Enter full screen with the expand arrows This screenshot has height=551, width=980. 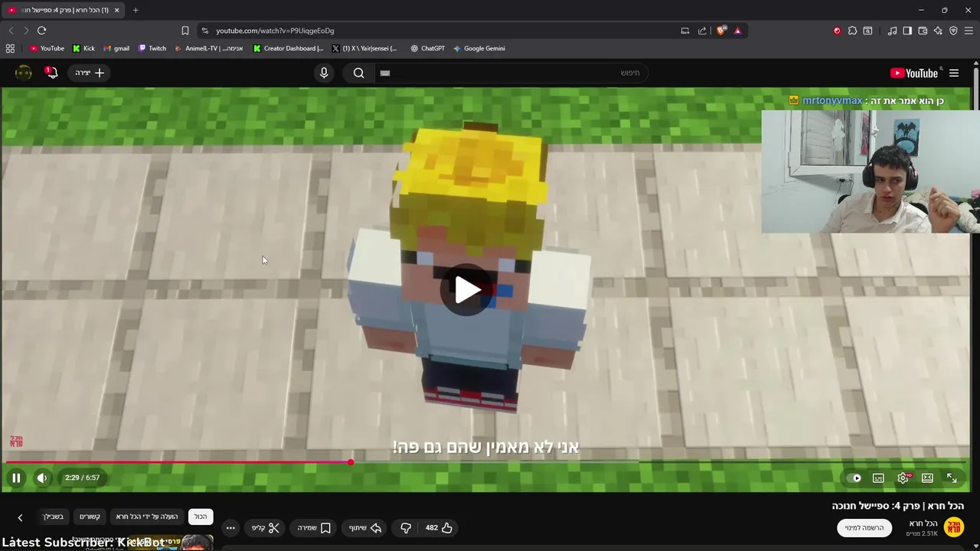point(952,478)
